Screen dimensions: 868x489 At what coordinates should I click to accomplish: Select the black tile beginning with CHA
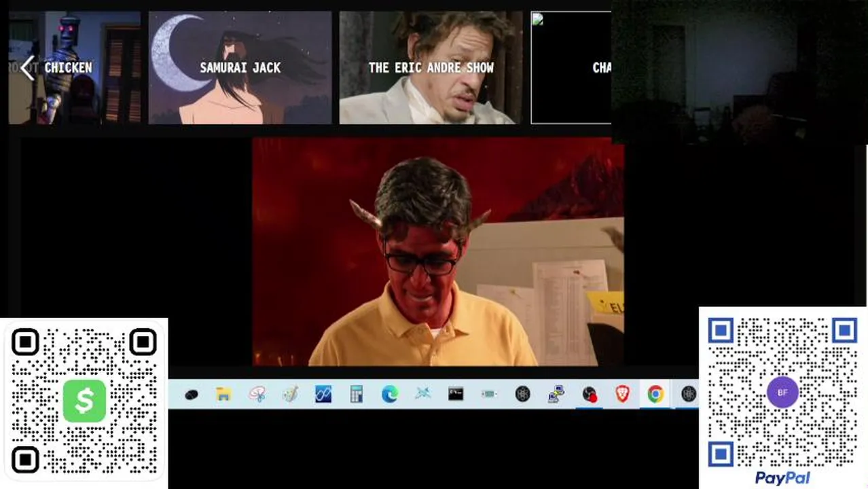571,67
